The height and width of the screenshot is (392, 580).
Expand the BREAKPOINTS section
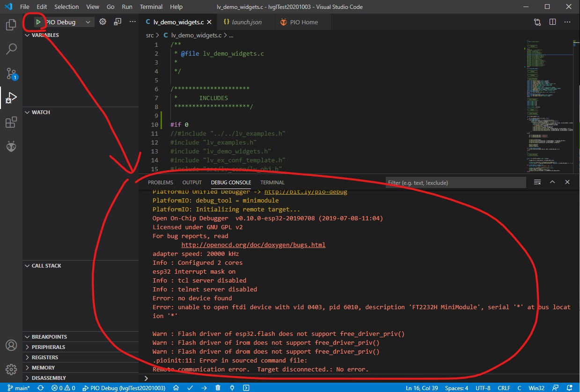(49, 337)
